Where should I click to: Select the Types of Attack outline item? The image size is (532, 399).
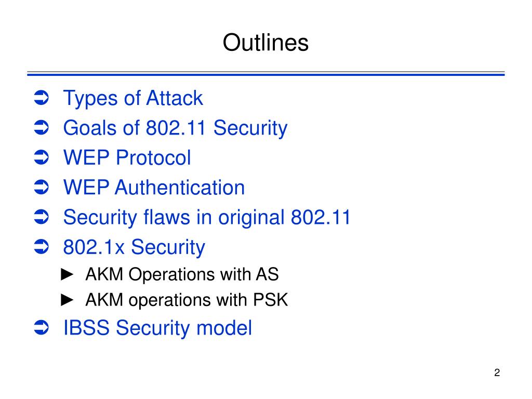click(x=133, y=98)
